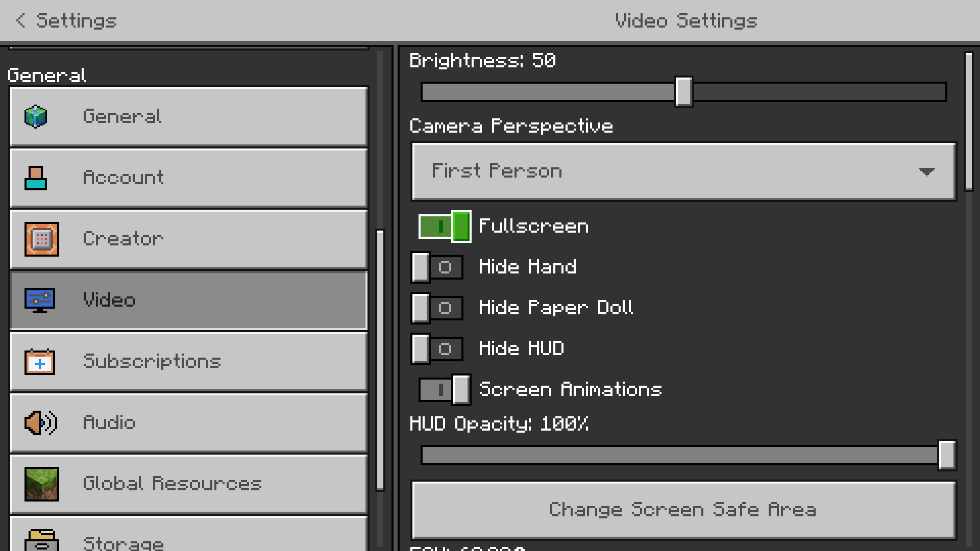The height and width of the screenshot is (551, 980).
Task: Open the Global Resources section
Action: (x=189, y=484)
